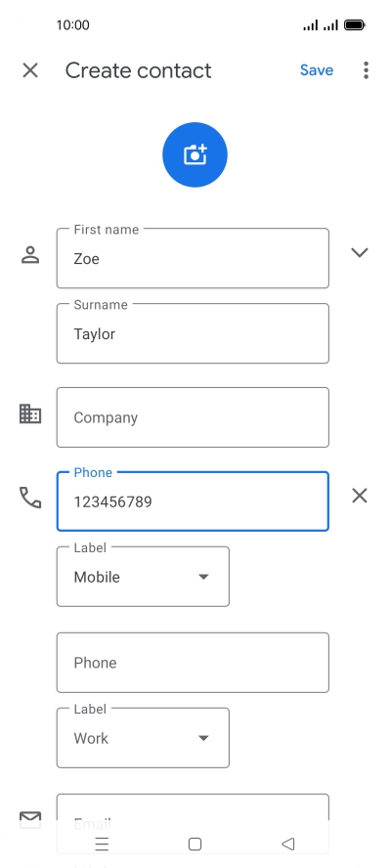Focus the Company input field
Viewport: 390px width, 868px height.
pos(193,417)
